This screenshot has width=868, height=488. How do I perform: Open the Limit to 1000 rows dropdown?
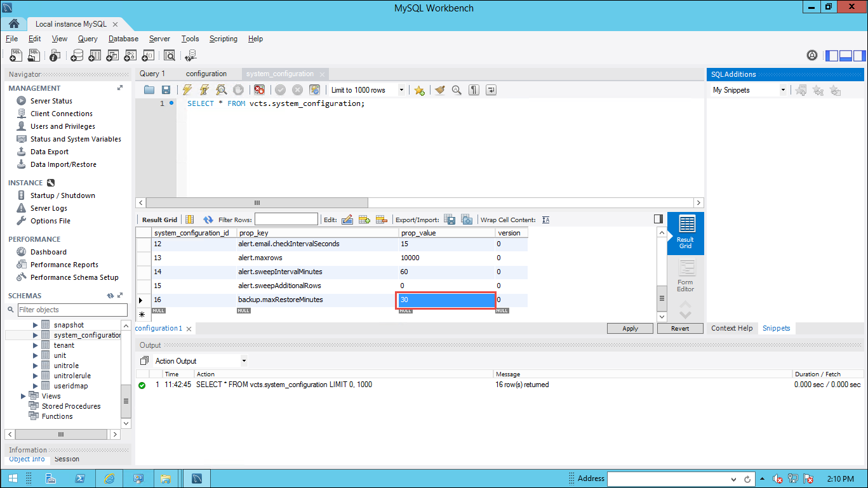401,90
